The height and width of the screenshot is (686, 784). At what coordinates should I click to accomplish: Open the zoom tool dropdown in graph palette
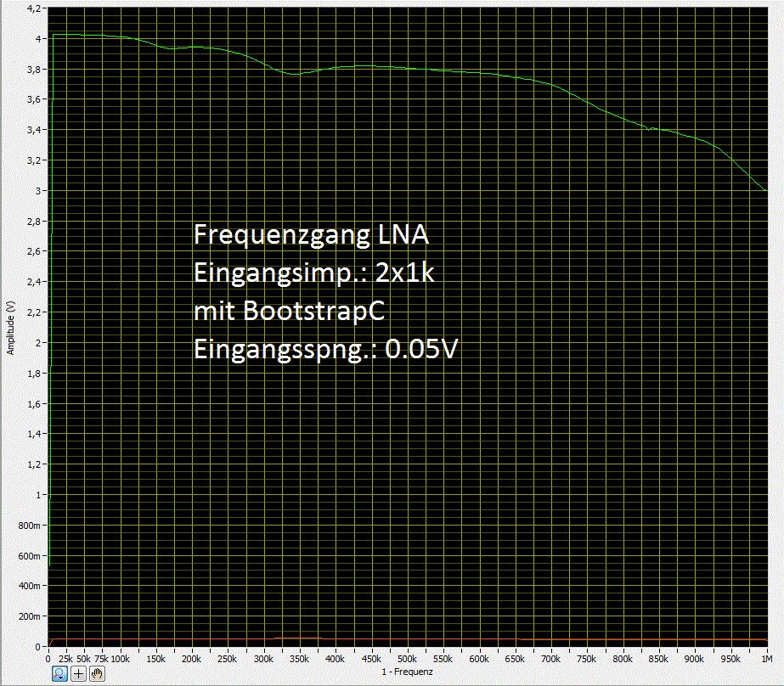coord(59,674)
